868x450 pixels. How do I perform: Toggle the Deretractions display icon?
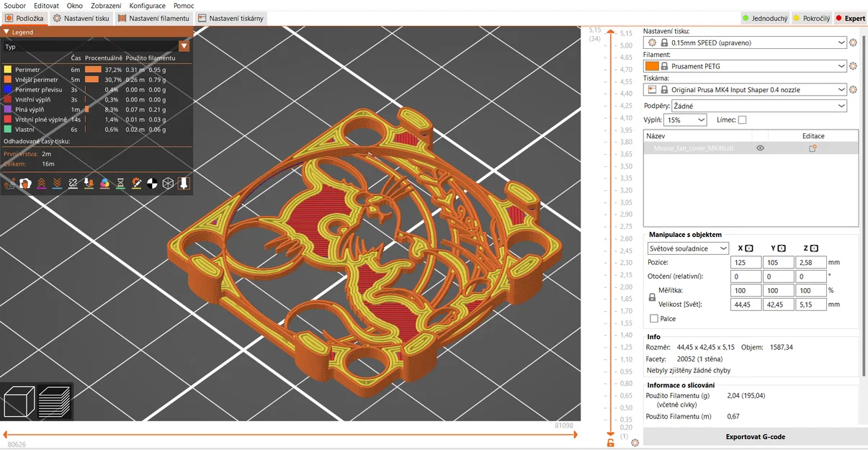click(x=58, y=184)
